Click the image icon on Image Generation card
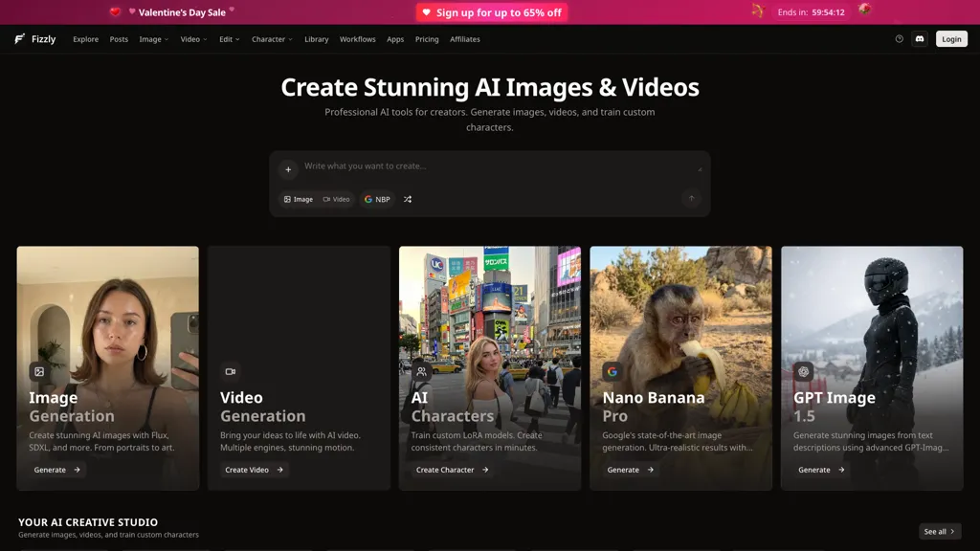This screenshot has width=980, height=551. click(x=39, y=372)
